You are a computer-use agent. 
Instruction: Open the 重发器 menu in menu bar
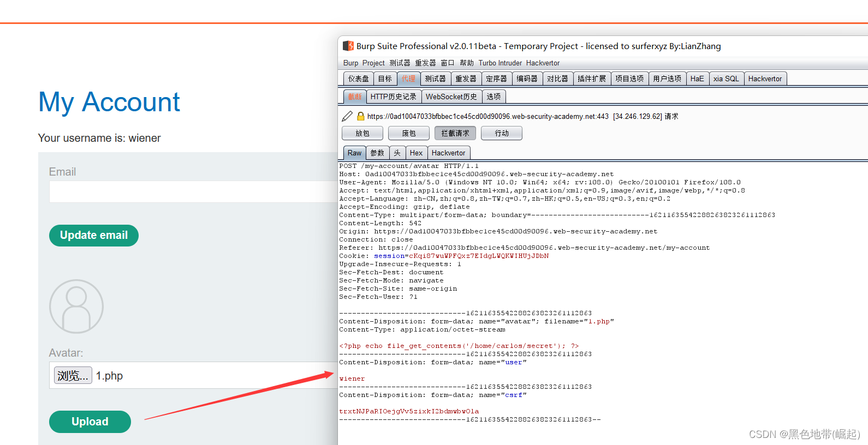pyautogui.click(x=425, y=63)
